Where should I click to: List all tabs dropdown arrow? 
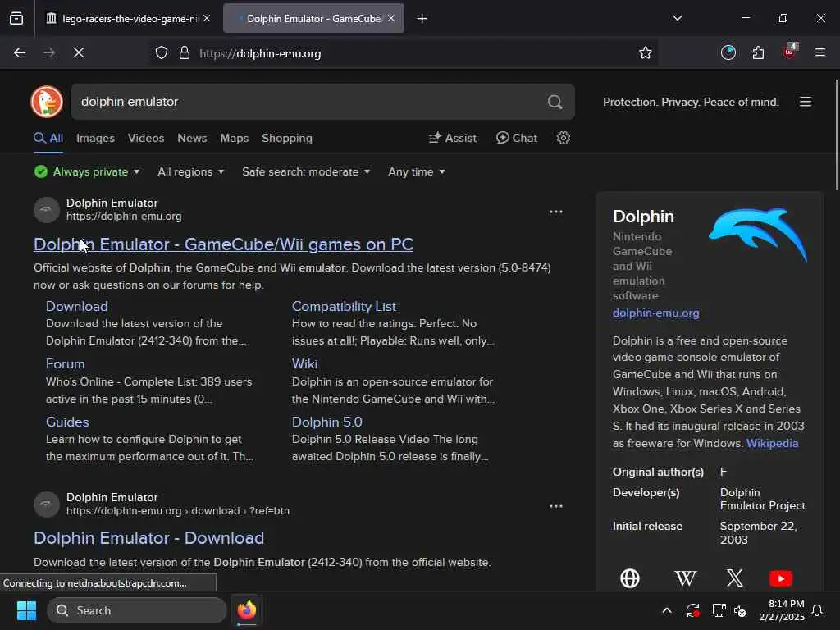pos(677,18)
